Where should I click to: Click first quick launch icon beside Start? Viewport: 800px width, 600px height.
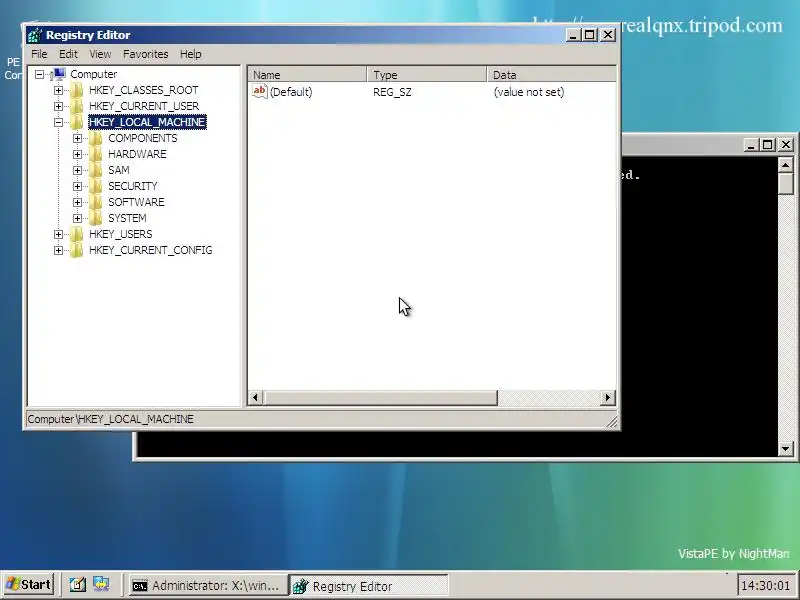click(78, 585)
